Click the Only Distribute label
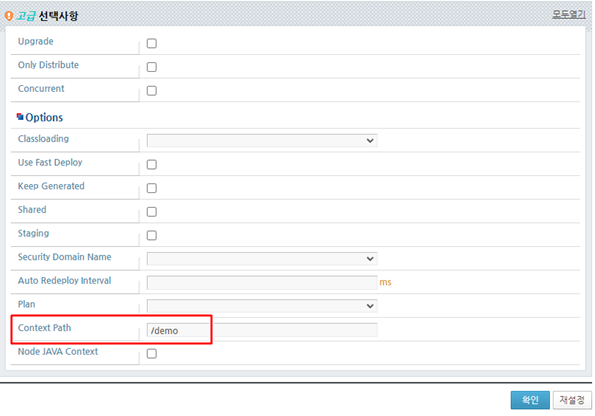Viewport: 595px width, 416px height. coord(48,65)
